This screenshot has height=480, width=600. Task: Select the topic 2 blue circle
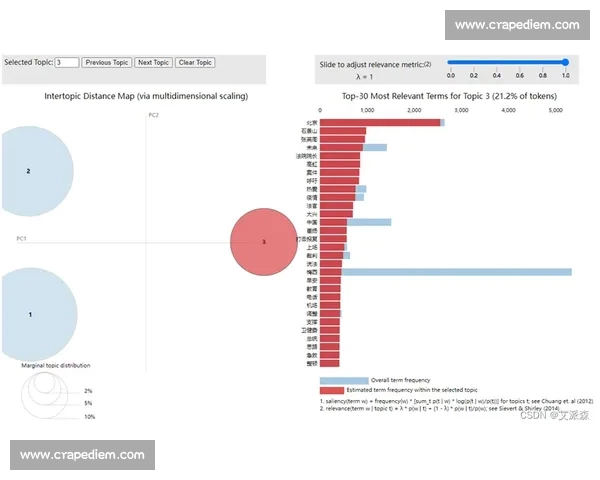tap(30, 171)
